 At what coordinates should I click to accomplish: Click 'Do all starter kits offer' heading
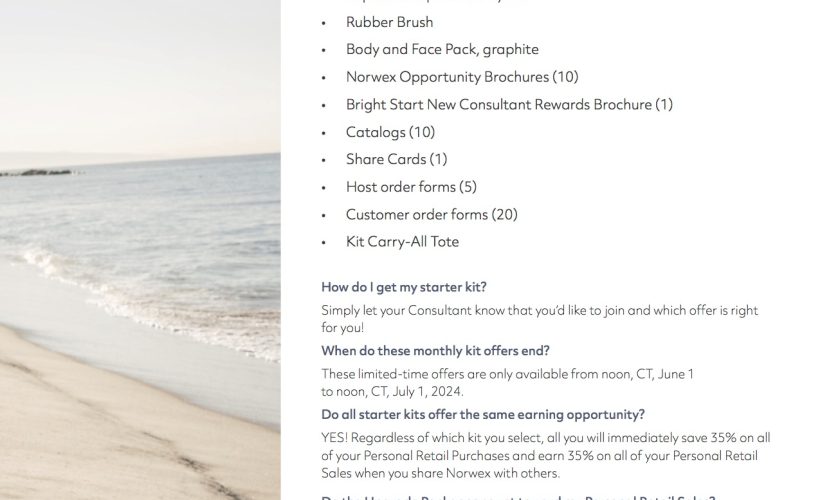(483, 415)
